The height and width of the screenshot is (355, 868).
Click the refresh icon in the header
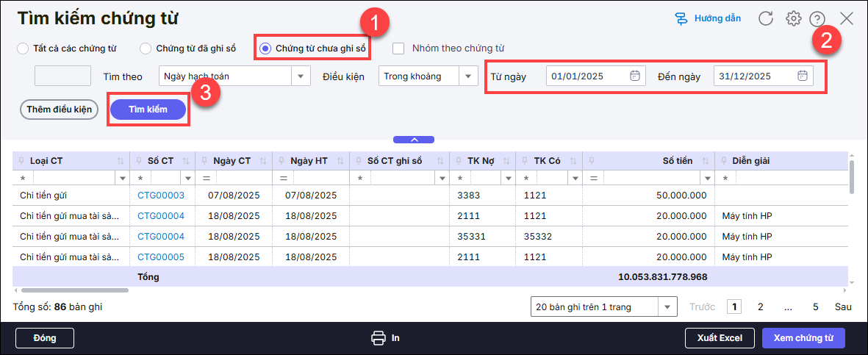(x=766, y=19)
